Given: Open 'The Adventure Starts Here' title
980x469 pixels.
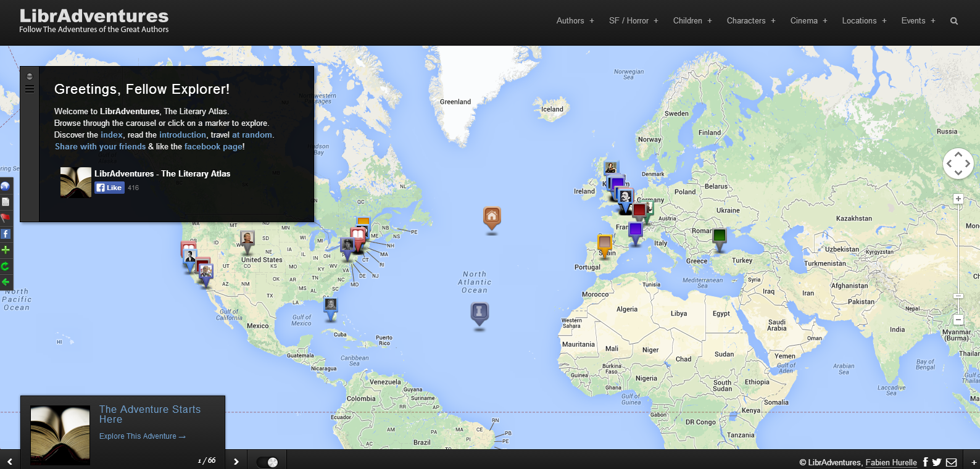Looking at the screenshot, I should (x=150, y=414).
